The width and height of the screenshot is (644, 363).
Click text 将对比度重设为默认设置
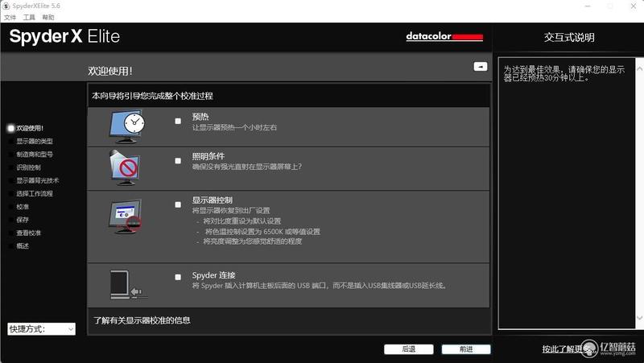pos(242,221)
